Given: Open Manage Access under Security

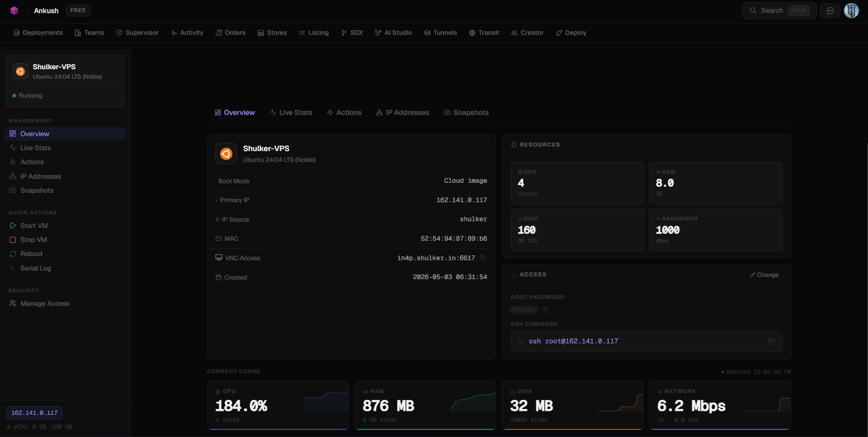Looking at the screenshot, I should [x=65, y=304].
